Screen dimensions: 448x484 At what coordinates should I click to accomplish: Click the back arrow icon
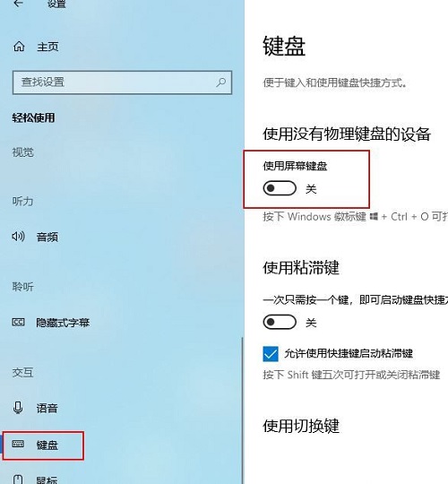tap(19, 3)
